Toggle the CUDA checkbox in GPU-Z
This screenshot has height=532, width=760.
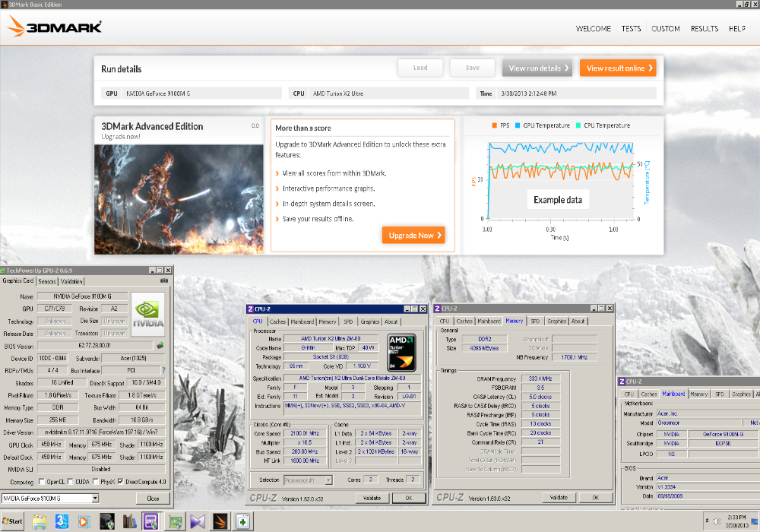[70, 482]
